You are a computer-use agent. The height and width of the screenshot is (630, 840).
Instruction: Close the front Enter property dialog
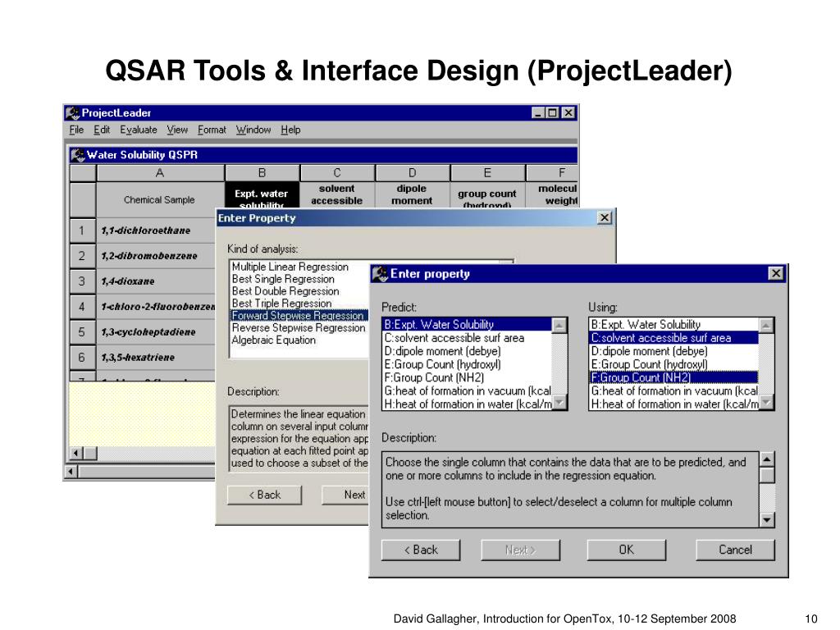tap(775, 274)
